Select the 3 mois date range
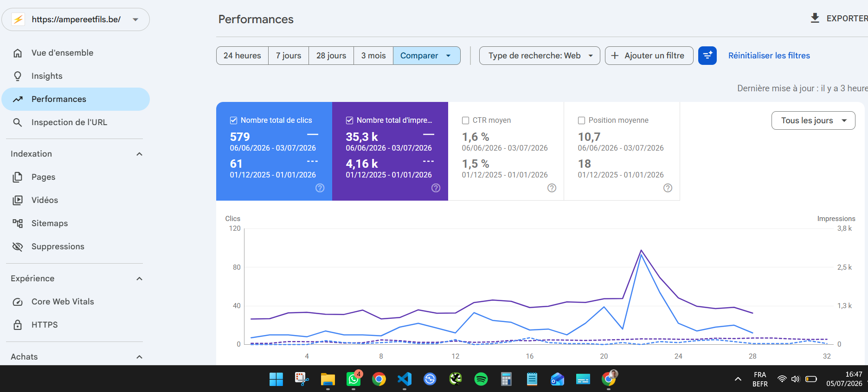Screen dimensions: 868x392 click(x=373, y=56)
